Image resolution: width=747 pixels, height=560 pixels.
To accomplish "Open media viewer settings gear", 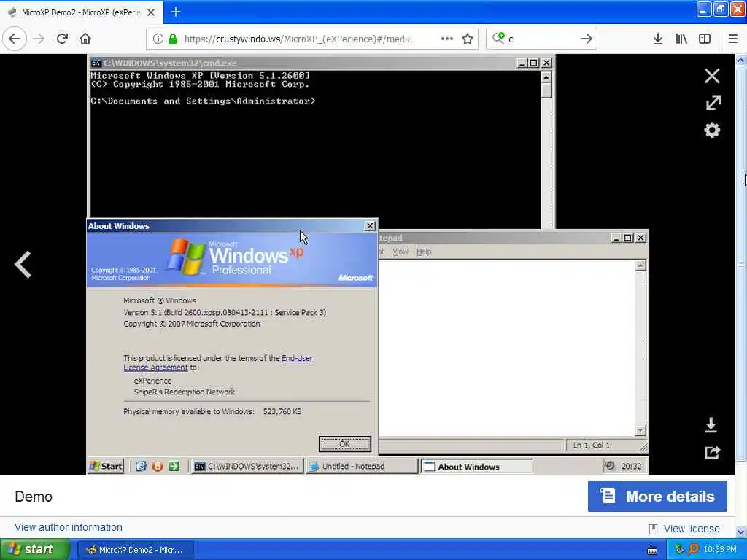I will point(712,130).
